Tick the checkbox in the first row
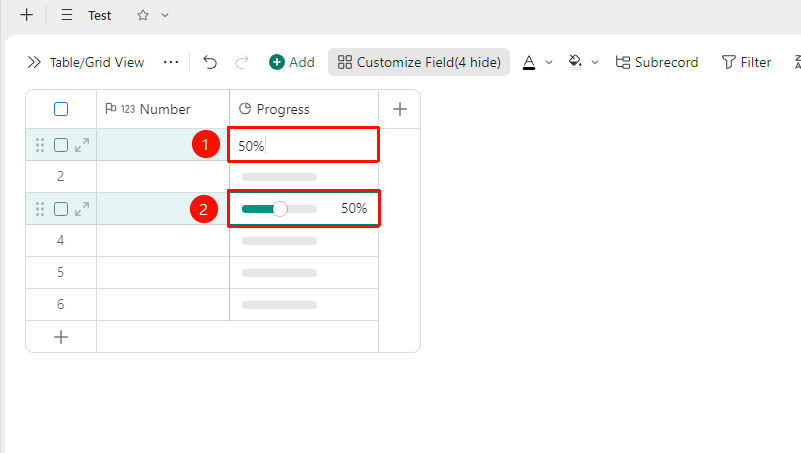The width and height of the screenshot is (801, 453). (61, 145)
